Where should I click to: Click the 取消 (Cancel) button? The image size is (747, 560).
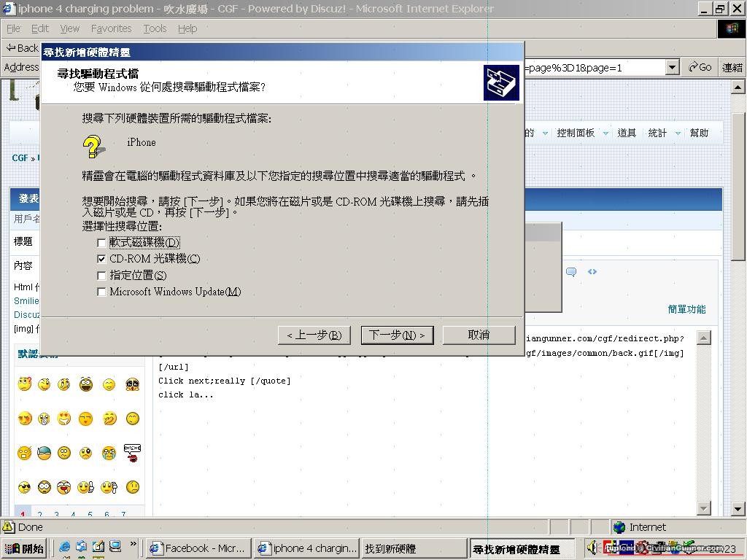pos(479,335)
